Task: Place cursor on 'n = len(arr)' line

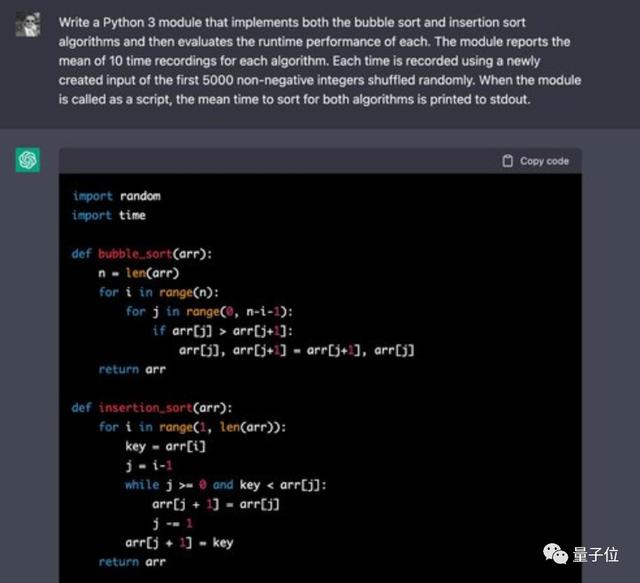Action: 139,273
